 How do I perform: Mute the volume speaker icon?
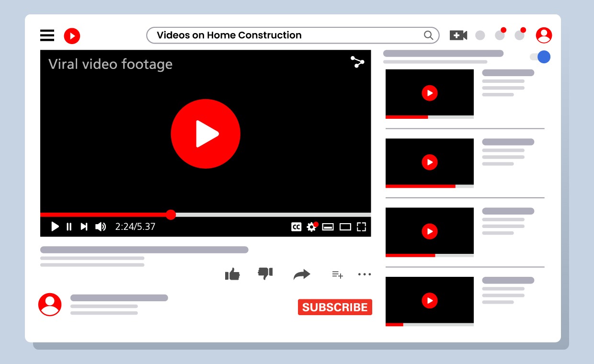(101, 227)
